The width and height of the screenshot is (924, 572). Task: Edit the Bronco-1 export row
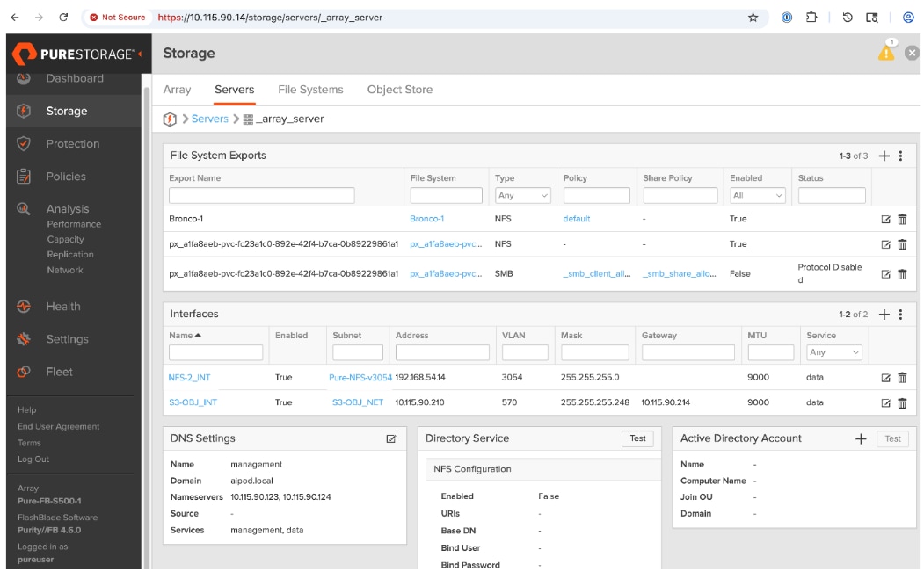click(x=886, y=220)
